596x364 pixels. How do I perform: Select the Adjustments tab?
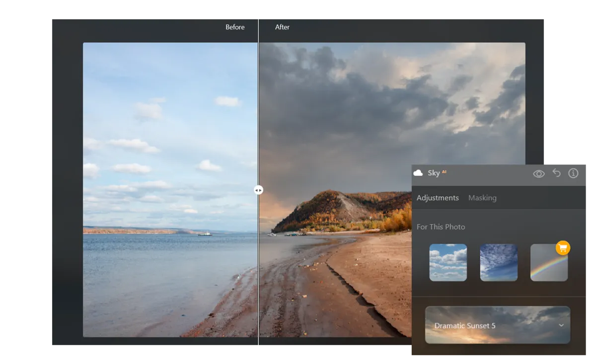(438, 198)
